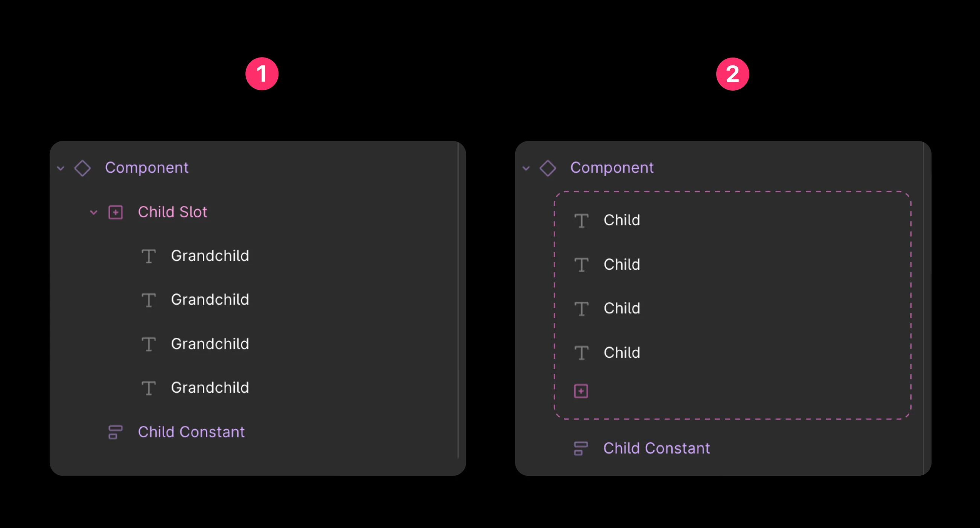980x528 pixels.
Task: Click the text icon of first Child layer
Action: pyautogui.click(x=581, y=220)
